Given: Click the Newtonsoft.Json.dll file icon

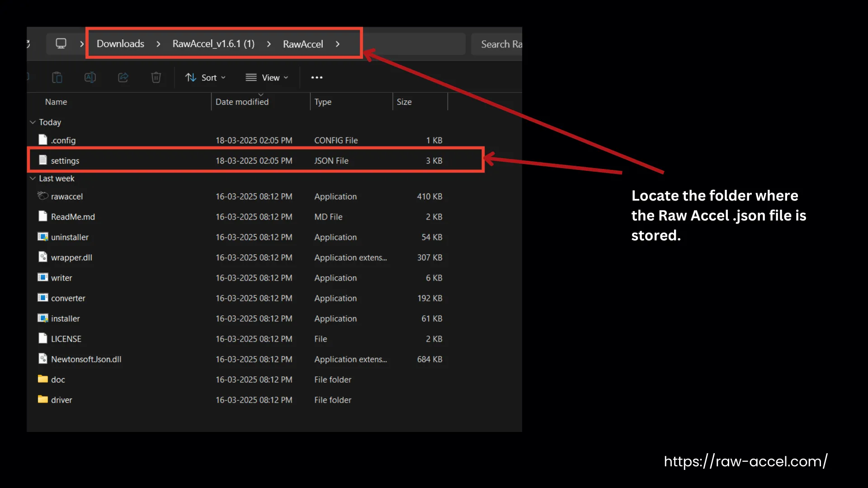Looking at the screenshot, I should click(42, 359).
